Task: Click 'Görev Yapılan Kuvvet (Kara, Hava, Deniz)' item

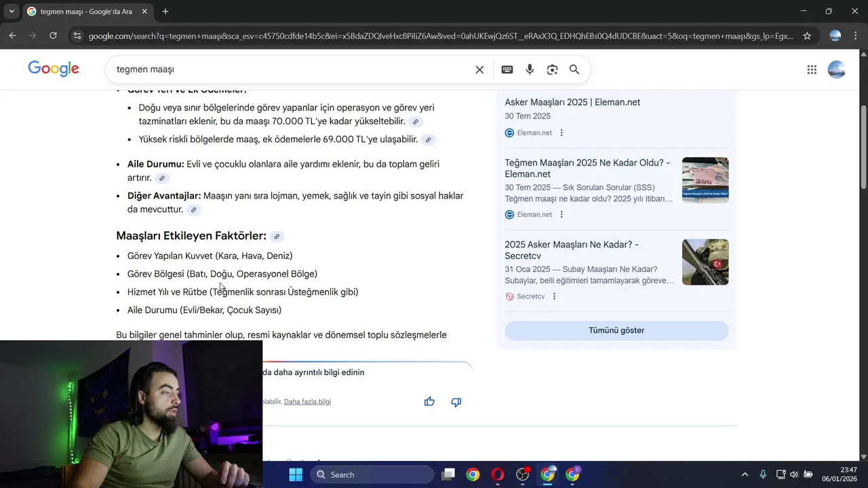Action: pos(210,256)
